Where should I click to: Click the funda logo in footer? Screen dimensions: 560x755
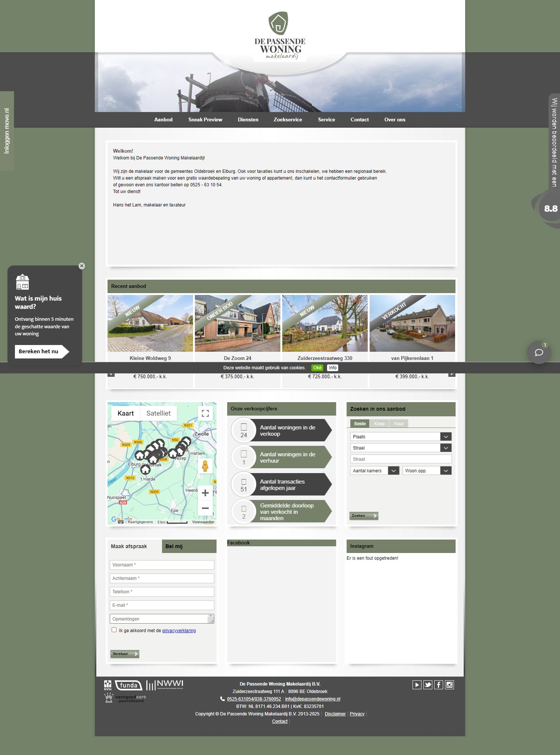click(x=128, y=685)
